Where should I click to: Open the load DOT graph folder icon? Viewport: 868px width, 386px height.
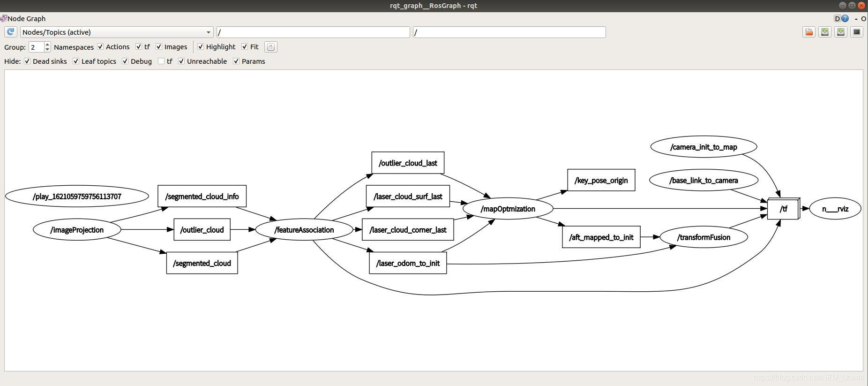809,32
